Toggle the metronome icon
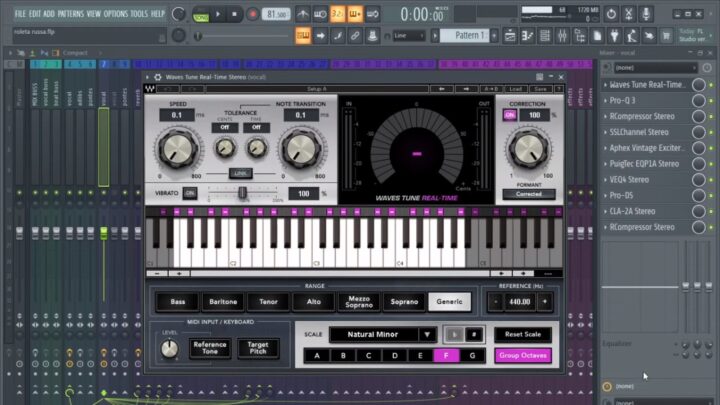Image resolution: width=720 pixels, height=405 pixels. pyautogui.click(x=303, y=14)
